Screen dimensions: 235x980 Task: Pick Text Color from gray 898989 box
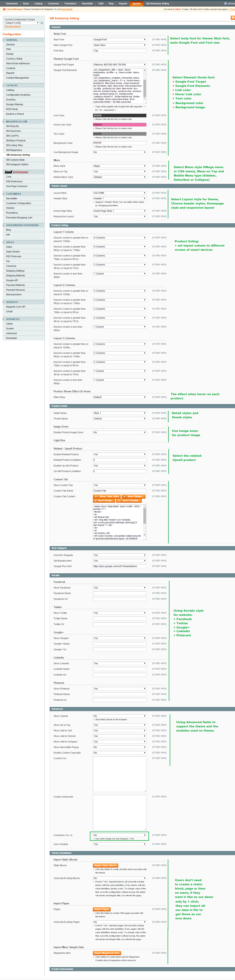(120, 134)
